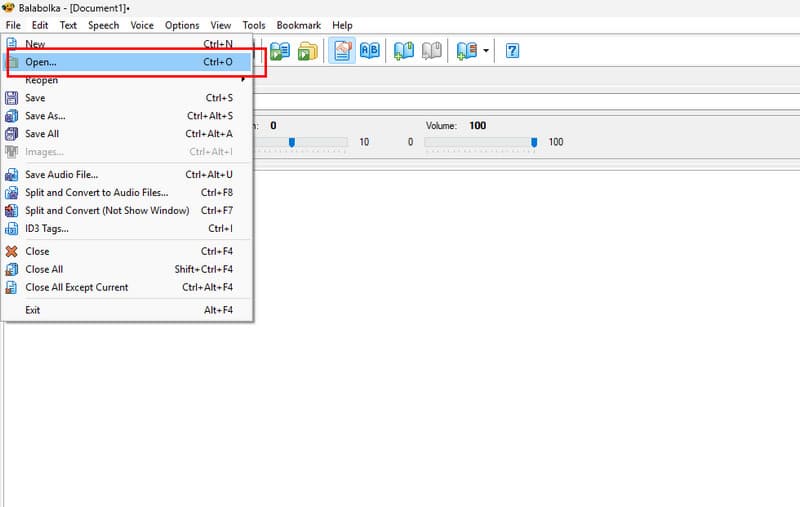
Task: Click the AB book toolbar icon
Action: (370, 50)
